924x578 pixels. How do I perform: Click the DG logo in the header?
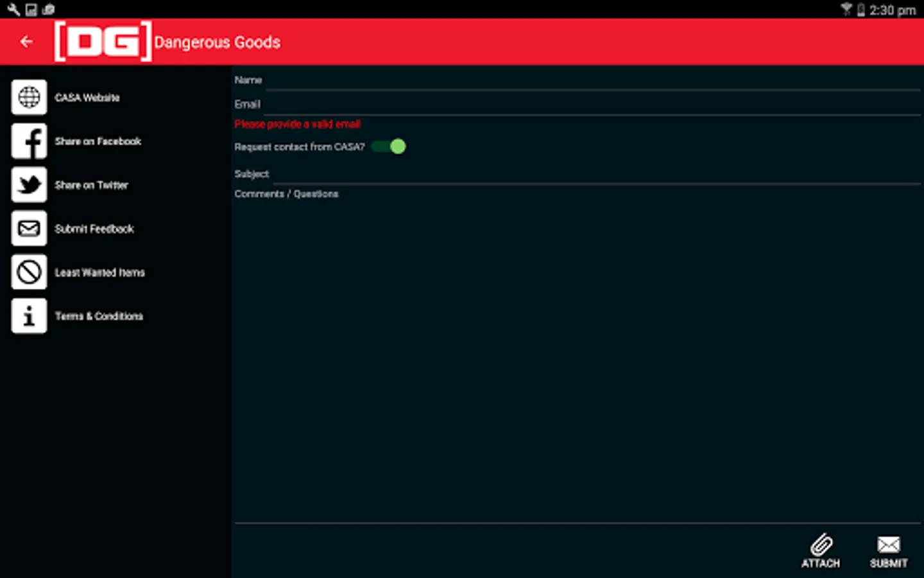pyautogui.click(x=103, y=42)
